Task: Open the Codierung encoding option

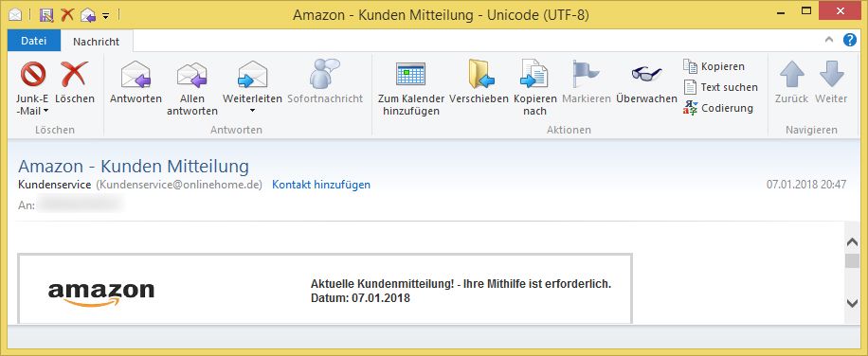Action: (x=718, y=108)
